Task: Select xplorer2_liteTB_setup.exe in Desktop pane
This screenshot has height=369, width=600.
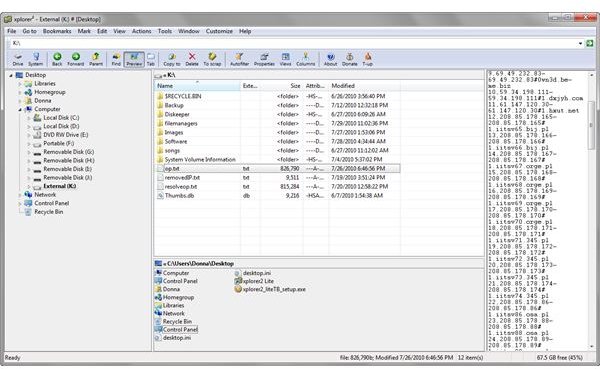Action: (x=274, y=290)
